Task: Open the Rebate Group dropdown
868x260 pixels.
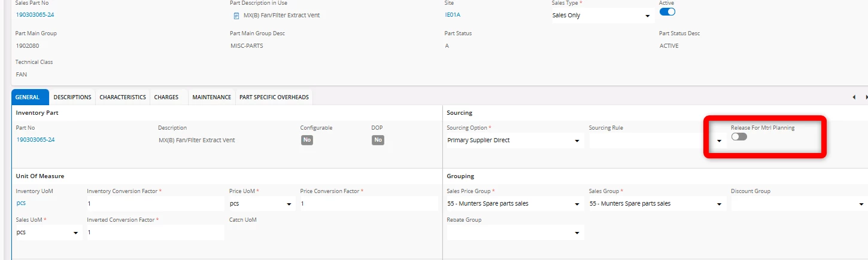Action: pos(514,232)
